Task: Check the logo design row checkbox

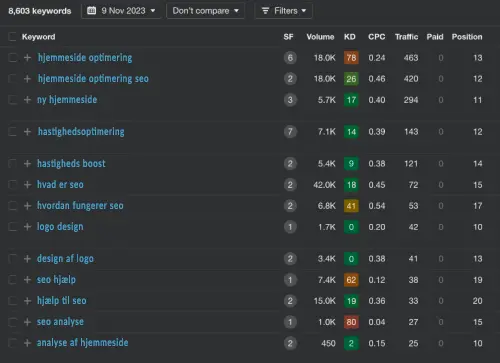Action: tap(12, 227)
